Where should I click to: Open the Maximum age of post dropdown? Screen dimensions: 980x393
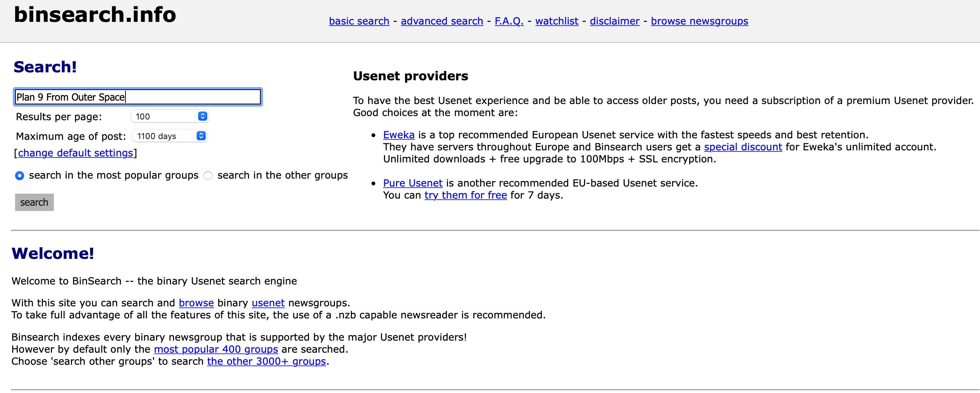point(170,136)
